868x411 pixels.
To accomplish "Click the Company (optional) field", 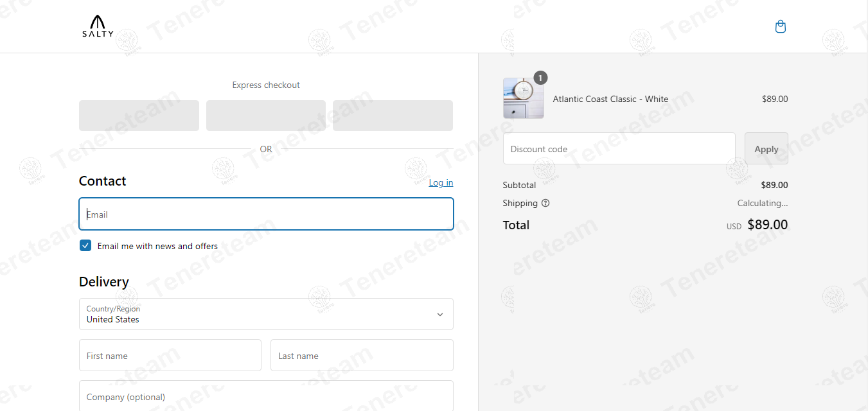I will [266, 396].
